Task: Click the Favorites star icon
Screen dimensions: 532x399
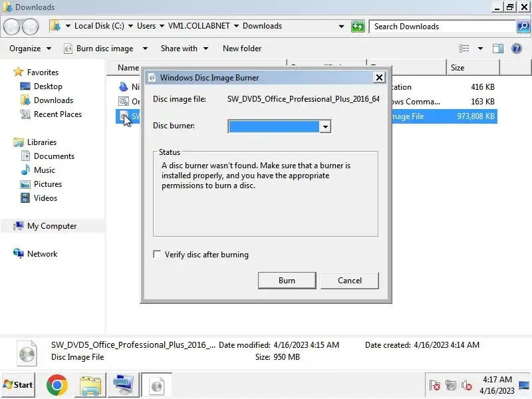Action: (x=18, y=72)
